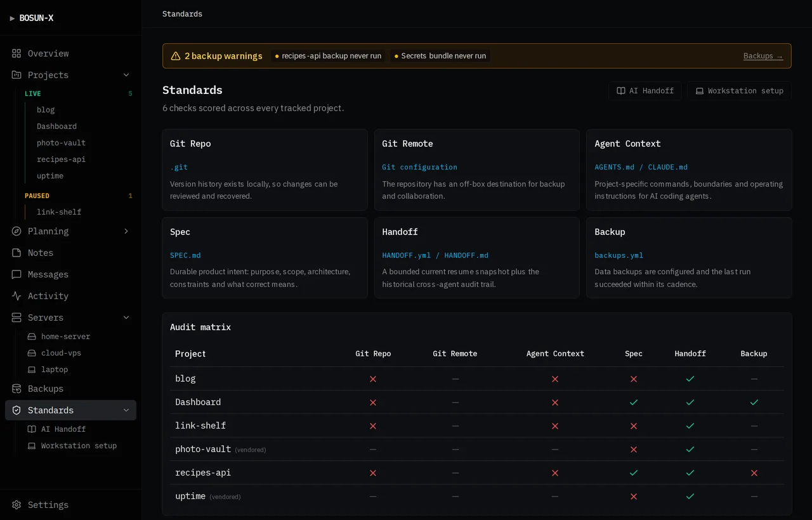Open the blog project

46,110
